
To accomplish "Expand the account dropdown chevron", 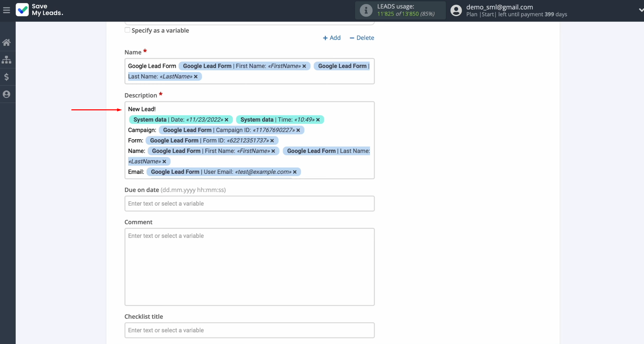I will 641,10.
